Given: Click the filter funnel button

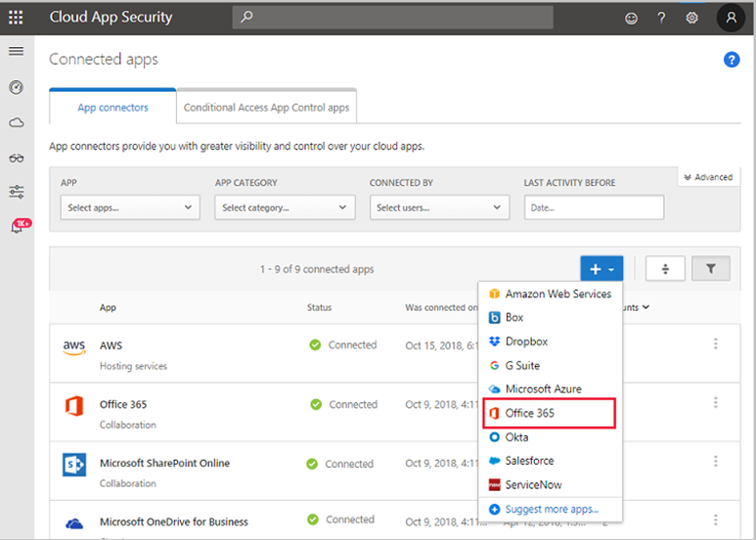Looking at the screenshot, I should pos(711,269).
